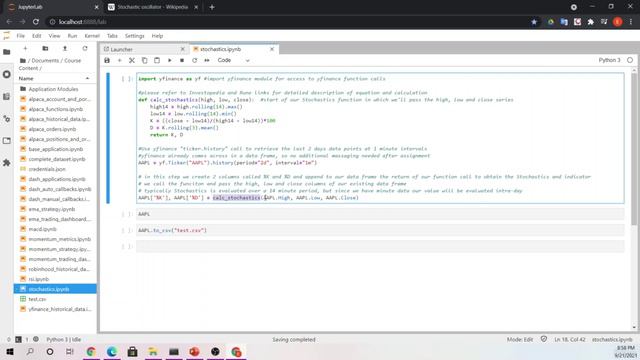640x360 pixels.
Task: Open alpaca_functions.ipynb in file list
Action: click(56, 109)
